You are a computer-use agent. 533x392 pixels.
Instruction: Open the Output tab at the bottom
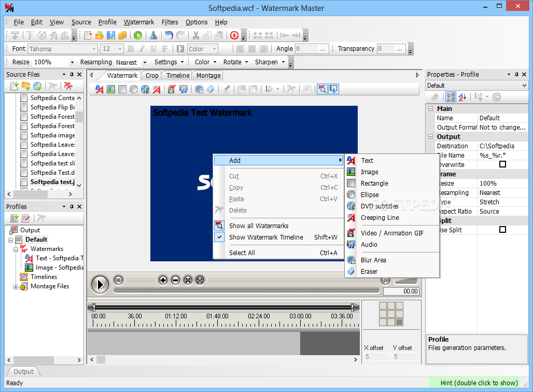(23, 372)
